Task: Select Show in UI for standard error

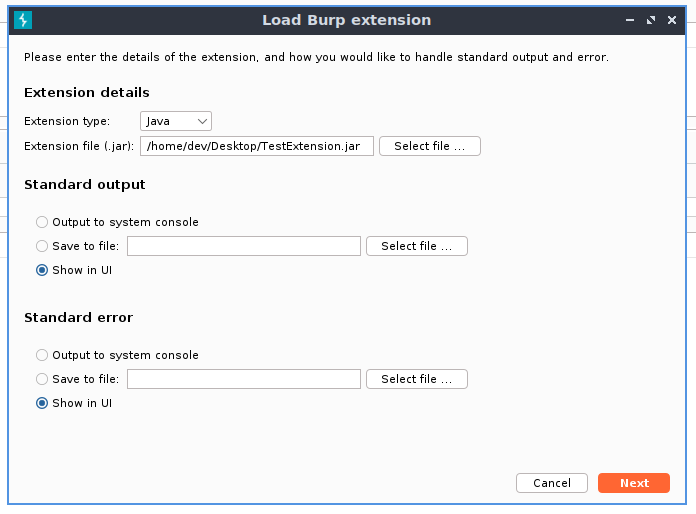Action: tap(42, 403)
